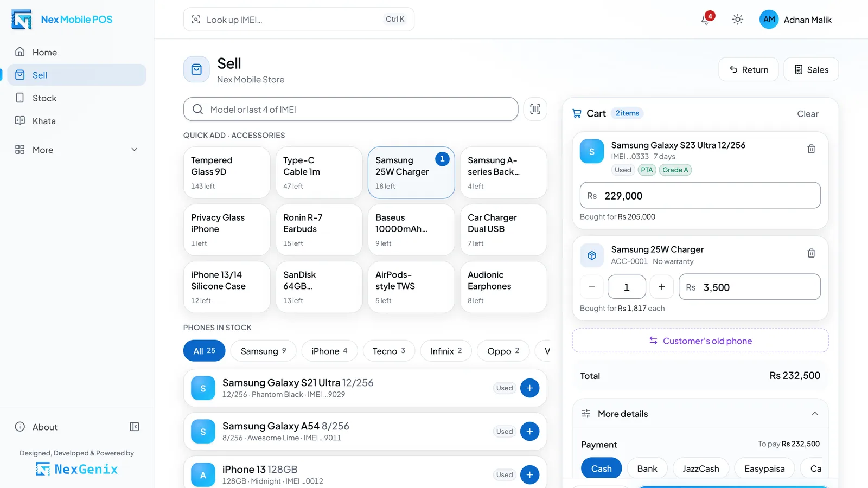Click the Nex Mobile POS logo

point(62,20)
